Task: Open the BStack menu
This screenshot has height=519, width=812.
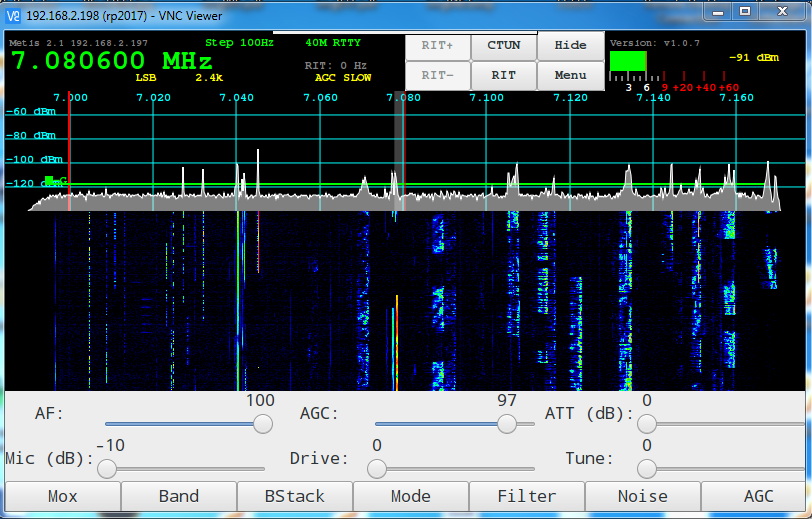Action: pos(295,496)
